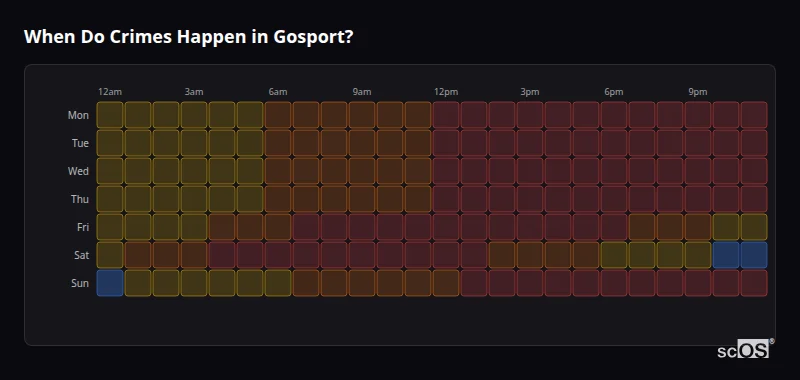Select the Wednesday 11pm heatmap cell
Viewport: 800px width, 380px height.
click(754, 171)
